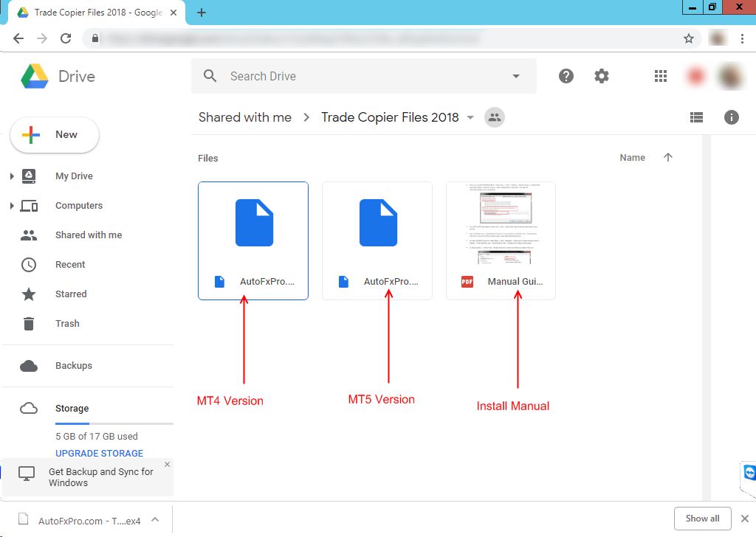This screenshot has height=537, width=756.
Task: Expand the My Drive tree
Action: (11, 176)
